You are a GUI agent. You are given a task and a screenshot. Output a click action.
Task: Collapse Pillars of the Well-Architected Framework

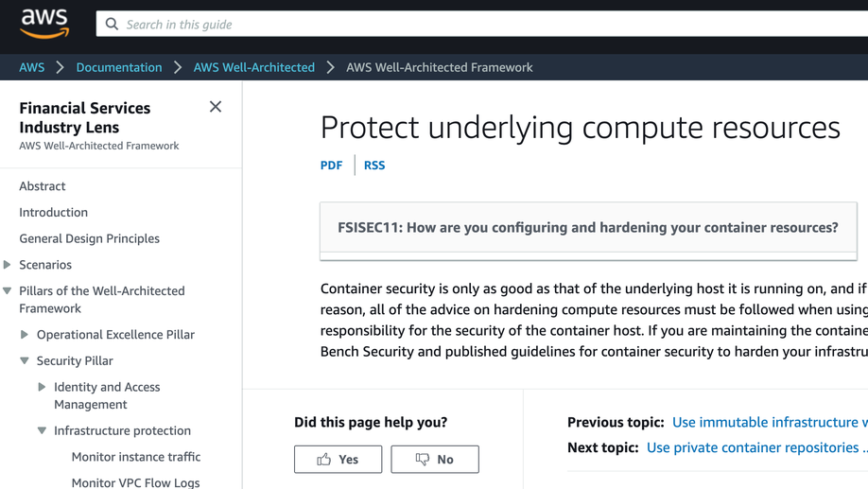[x=8, y=291]
